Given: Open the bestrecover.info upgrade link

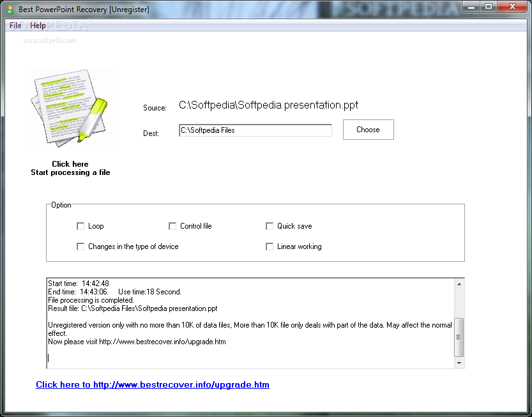Looking at the screenshot, I should 153,385.
